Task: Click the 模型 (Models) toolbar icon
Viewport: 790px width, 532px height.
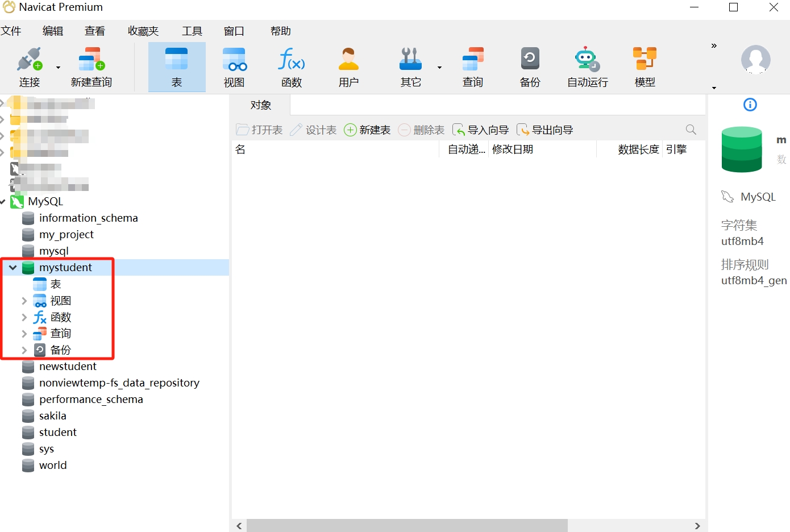Action: 645,65
